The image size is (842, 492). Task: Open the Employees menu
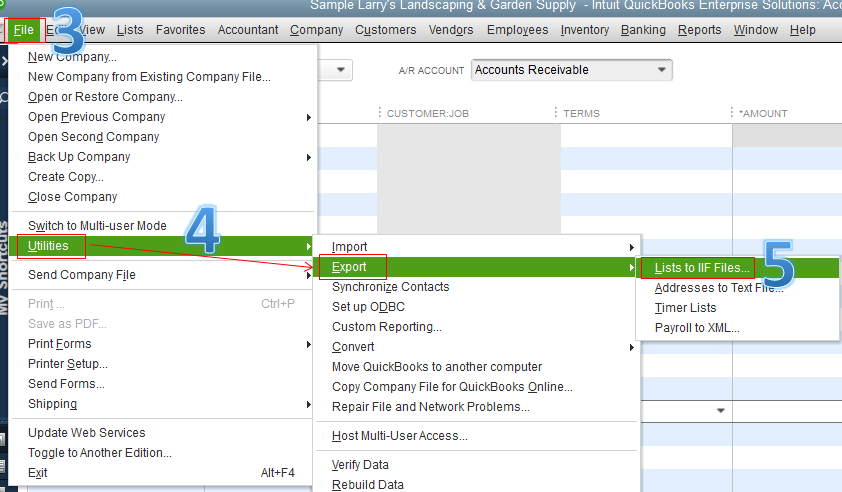pyautogui.click(x=518, y=30)
